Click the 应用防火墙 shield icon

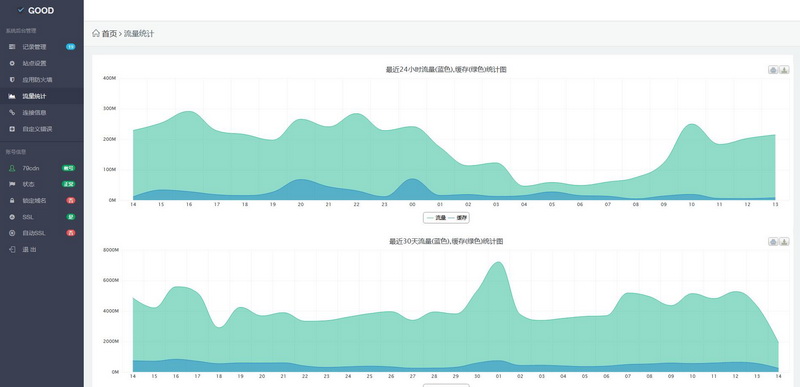12,80
